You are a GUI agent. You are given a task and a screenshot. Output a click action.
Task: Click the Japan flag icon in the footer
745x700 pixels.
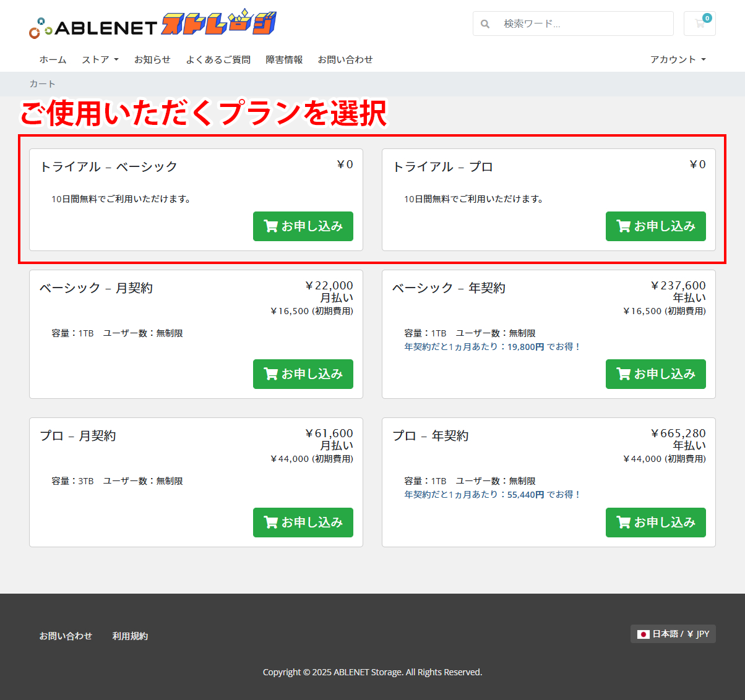644,634
